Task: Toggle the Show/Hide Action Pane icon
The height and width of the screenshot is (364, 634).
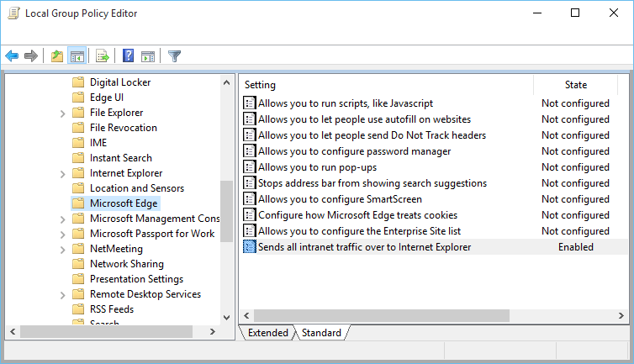Action: [148, 56]
